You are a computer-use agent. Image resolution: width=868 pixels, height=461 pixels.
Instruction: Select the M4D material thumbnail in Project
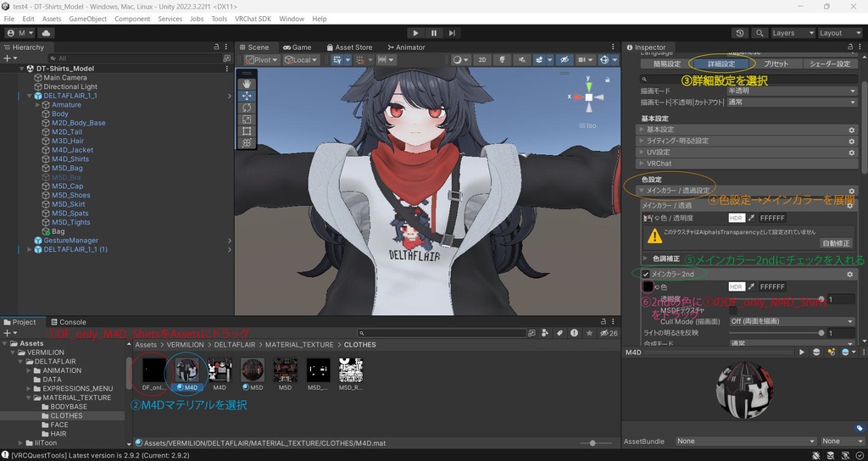click(186, 369)
